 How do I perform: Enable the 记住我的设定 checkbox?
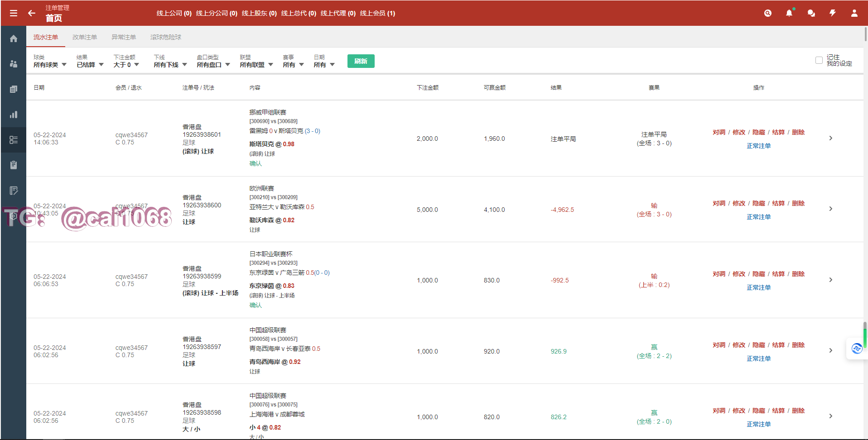819,60
